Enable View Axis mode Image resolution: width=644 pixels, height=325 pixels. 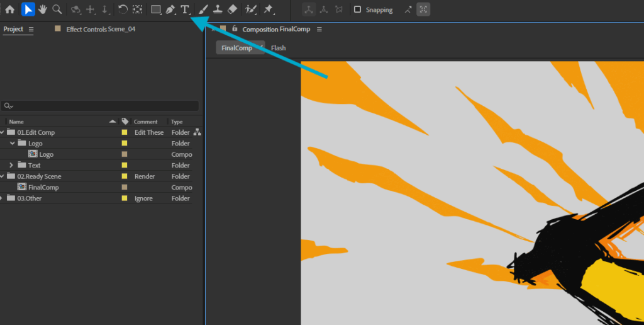pos(338,9)
